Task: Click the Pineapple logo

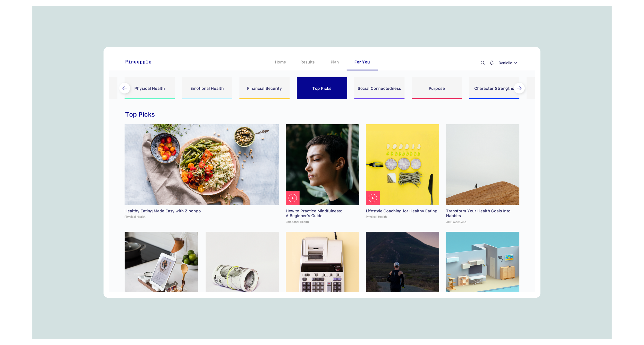Action: click(138, 62)
